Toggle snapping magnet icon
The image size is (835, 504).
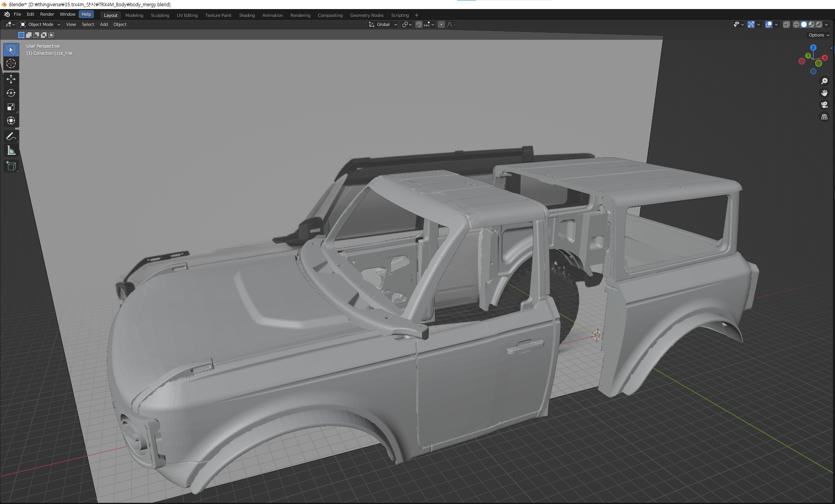pos(419,24)
